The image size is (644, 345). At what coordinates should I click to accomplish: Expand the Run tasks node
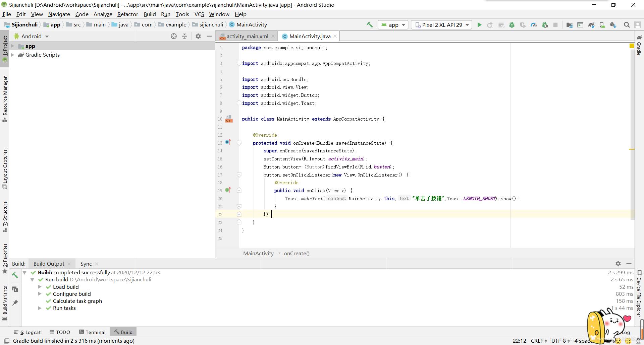click(40, 308)
